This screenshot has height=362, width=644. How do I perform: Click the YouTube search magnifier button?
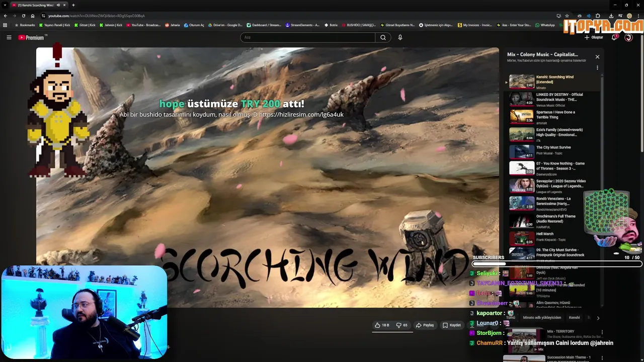(383, 37)
